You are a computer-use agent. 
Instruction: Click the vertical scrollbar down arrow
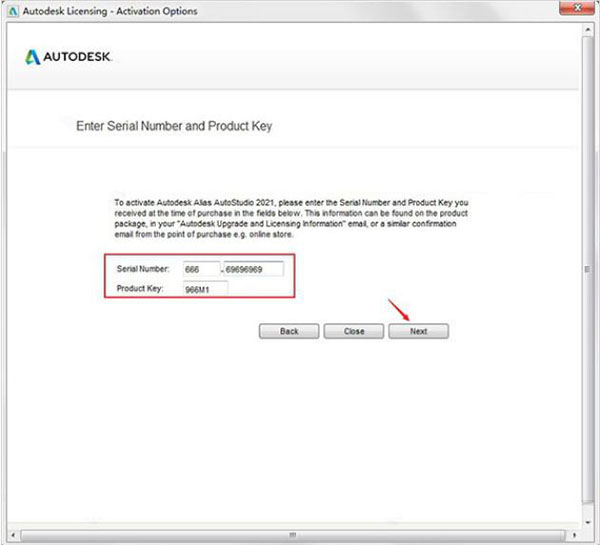[588, 522]
